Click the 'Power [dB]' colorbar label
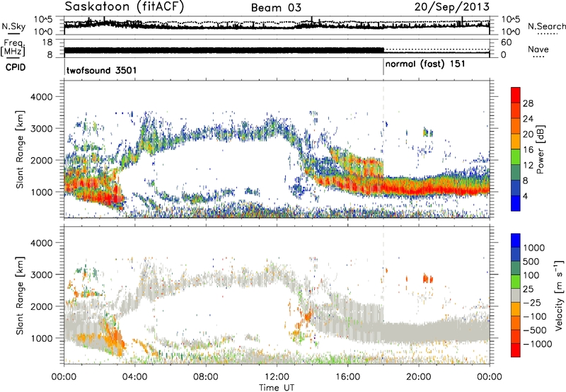The width and height of the screenshot is (566, 392). click(540, 149)
